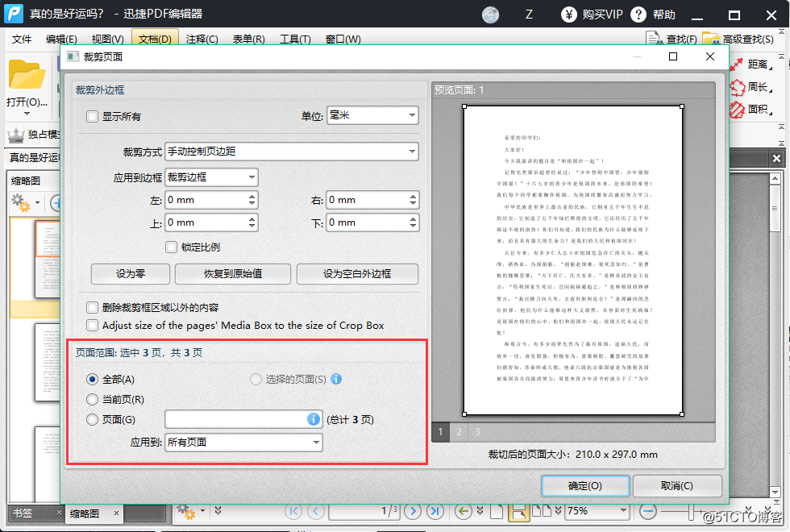Open the 注释(C) menu
This screenshot has width=790, height=532.
(x=202, y=39)
